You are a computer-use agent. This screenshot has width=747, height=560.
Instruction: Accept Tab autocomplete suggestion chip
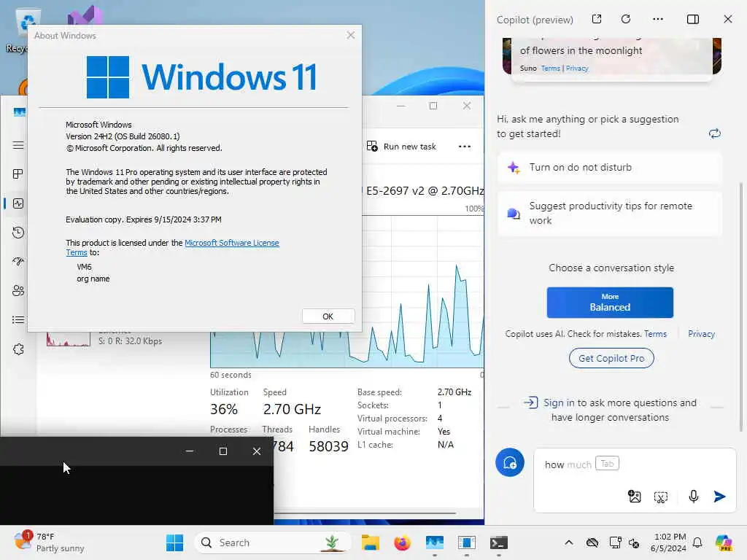click(x=607, y=463)
